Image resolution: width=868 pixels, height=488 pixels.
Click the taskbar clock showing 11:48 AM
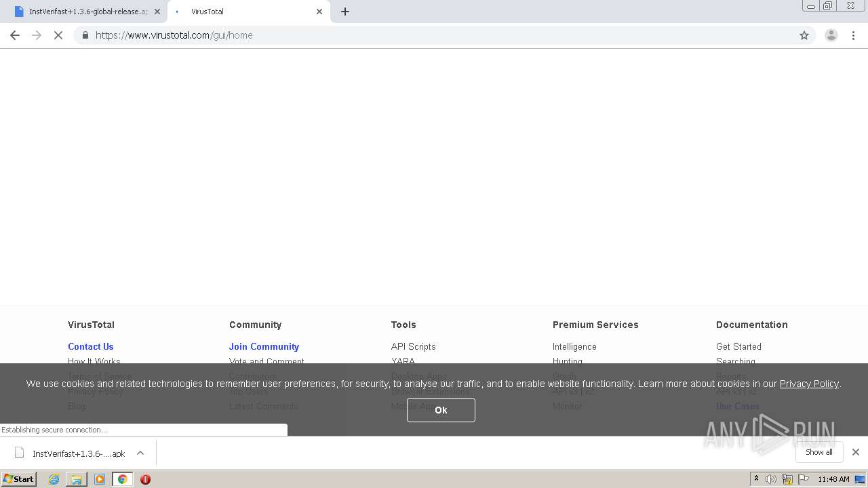833,479
